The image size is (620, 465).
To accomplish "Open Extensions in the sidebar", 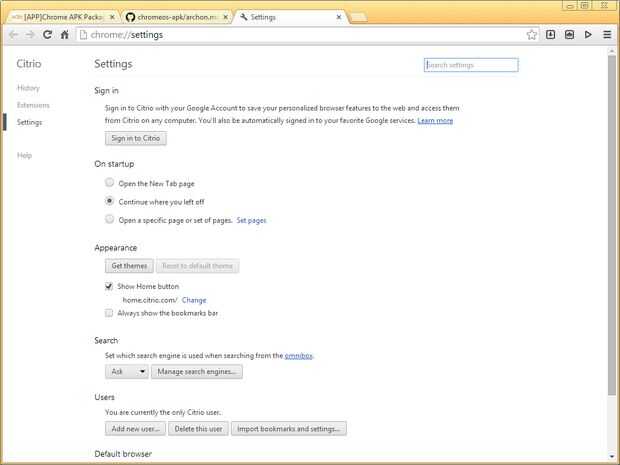I will pos(33,105).
